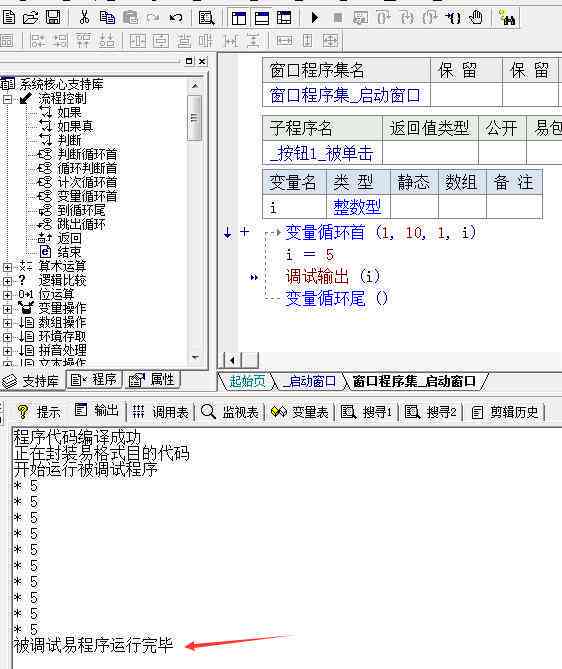Save the project with the floppy disk icon
562x669 pixels.
pos(53,17)
